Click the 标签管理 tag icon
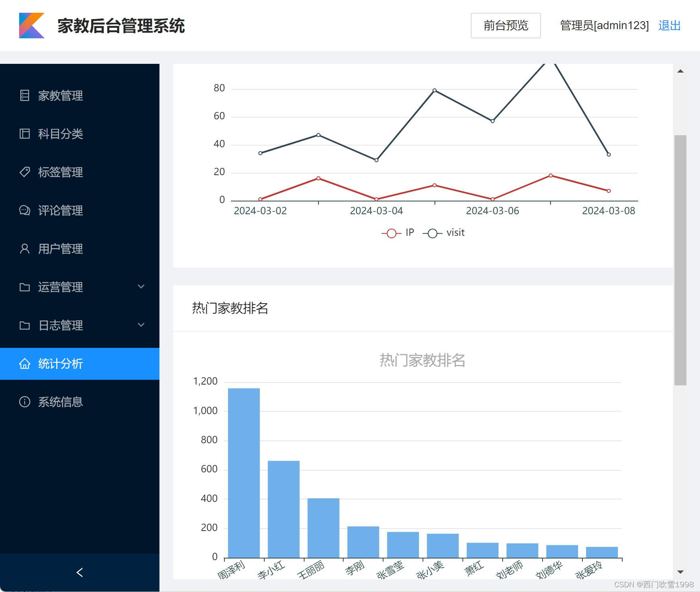The image size is (700, 592). (25, 172)
